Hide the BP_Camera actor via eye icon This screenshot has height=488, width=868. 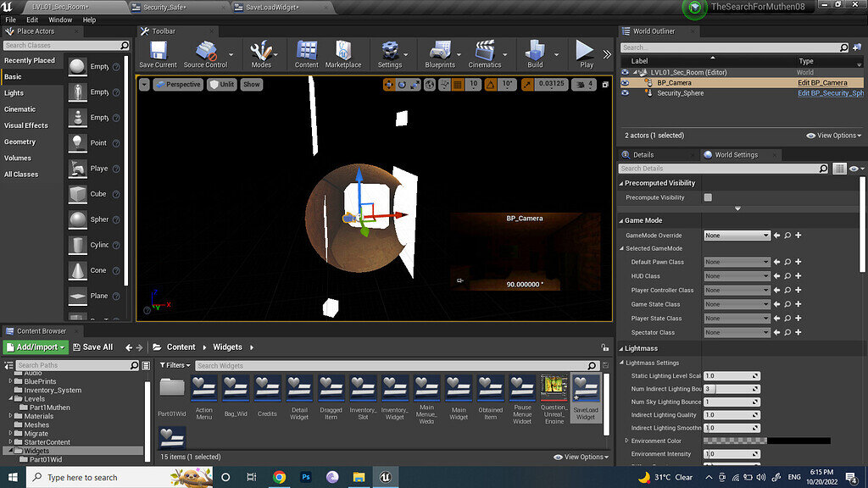click(x=626, y=83)
